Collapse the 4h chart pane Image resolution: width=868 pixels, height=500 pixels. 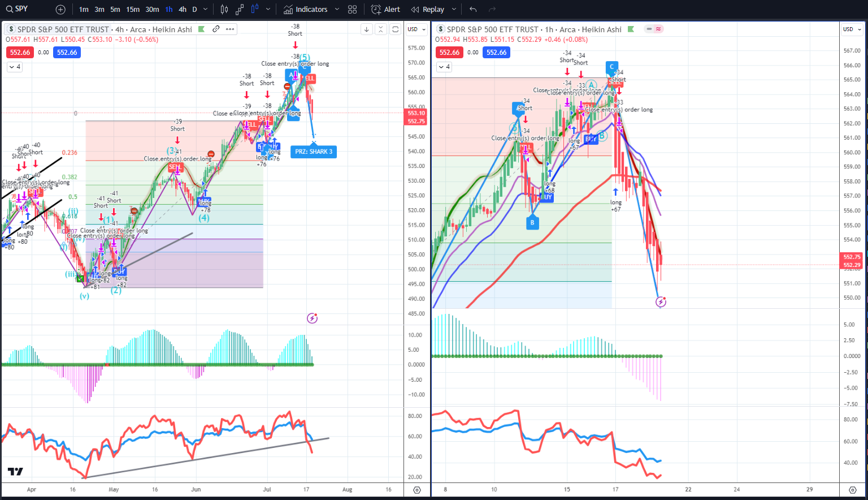(381, 29)
